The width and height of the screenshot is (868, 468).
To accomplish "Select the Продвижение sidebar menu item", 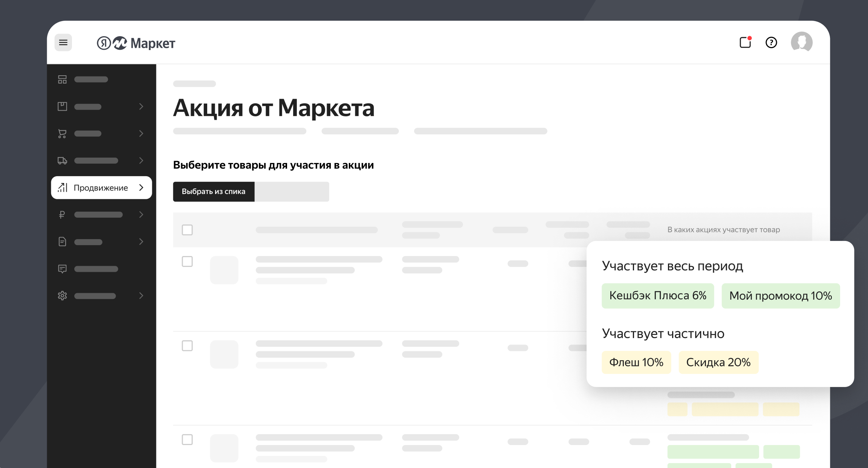I will pos(101,188).
